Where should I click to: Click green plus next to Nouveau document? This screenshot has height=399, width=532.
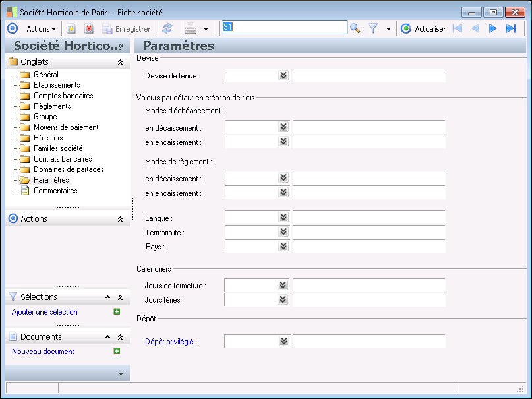click(x=117, y=351)
